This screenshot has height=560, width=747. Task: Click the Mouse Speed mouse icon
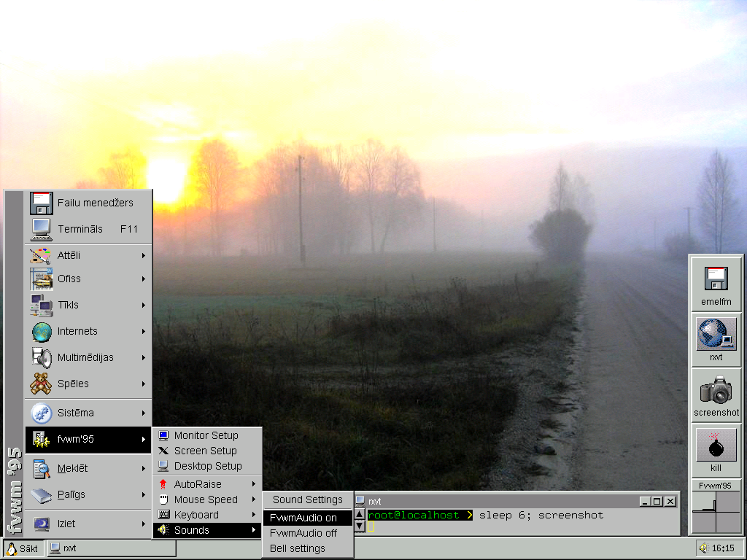163,499
